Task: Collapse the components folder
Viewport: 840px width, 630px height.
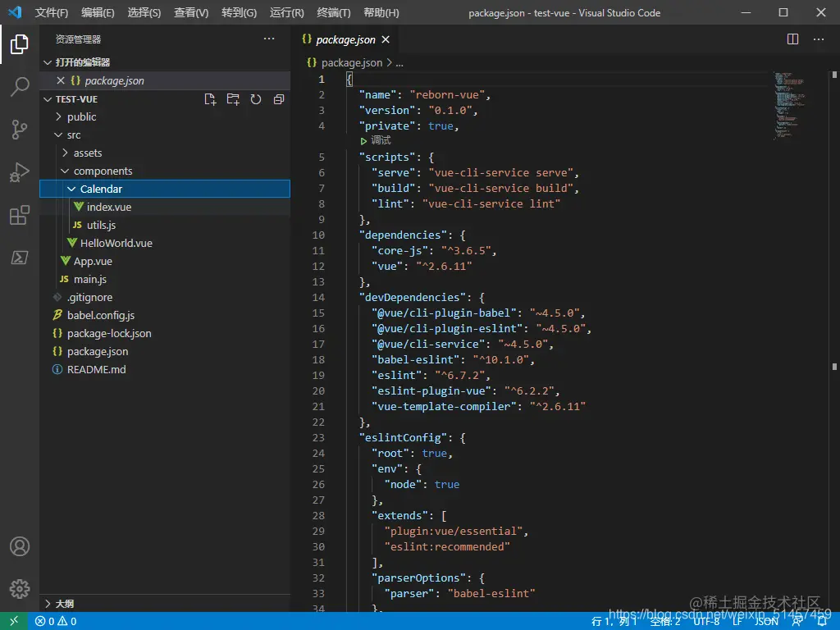Action: (x=165, y=171)
